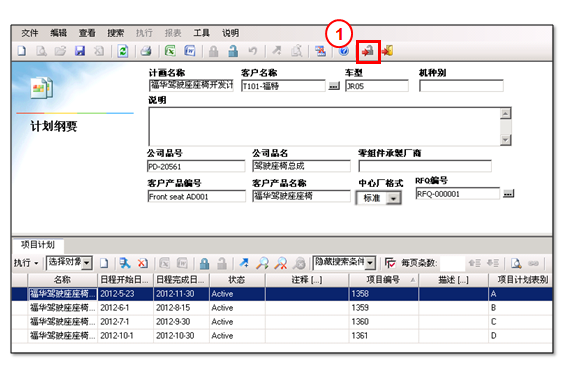Click the blue Help question mark icon
The image size is (564, 367).
344,51
